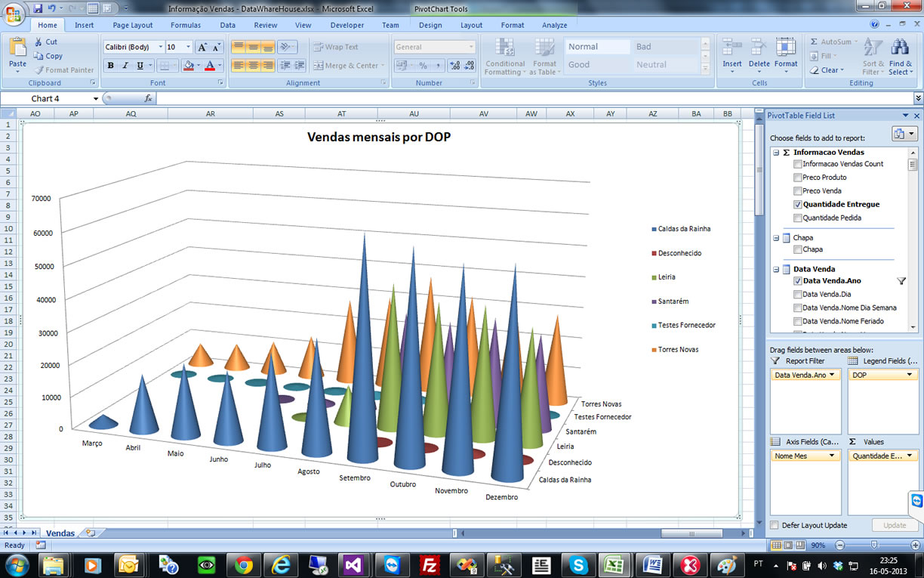Enable Defer Layout Update checkbox
The image size is (924, 578).
tap(775, 525)
